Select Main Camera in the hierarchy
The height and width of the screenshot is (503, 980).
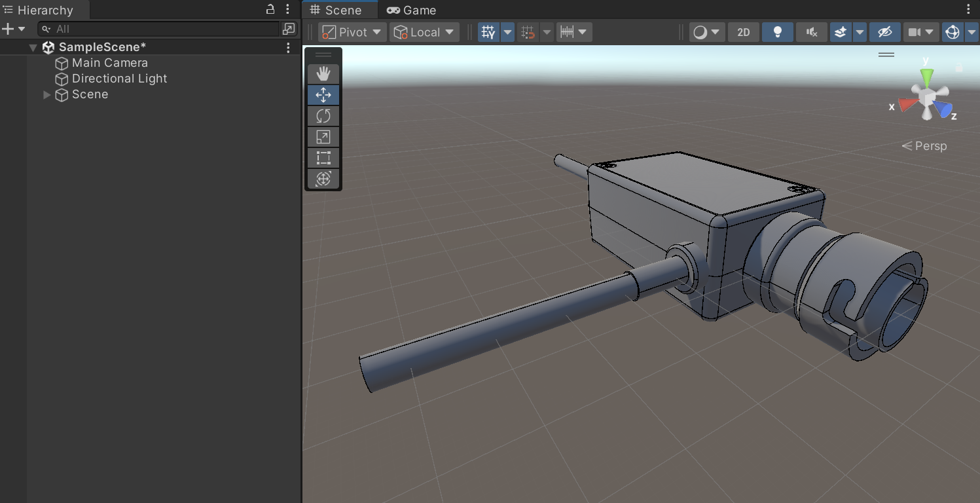[x=109, y=63]
